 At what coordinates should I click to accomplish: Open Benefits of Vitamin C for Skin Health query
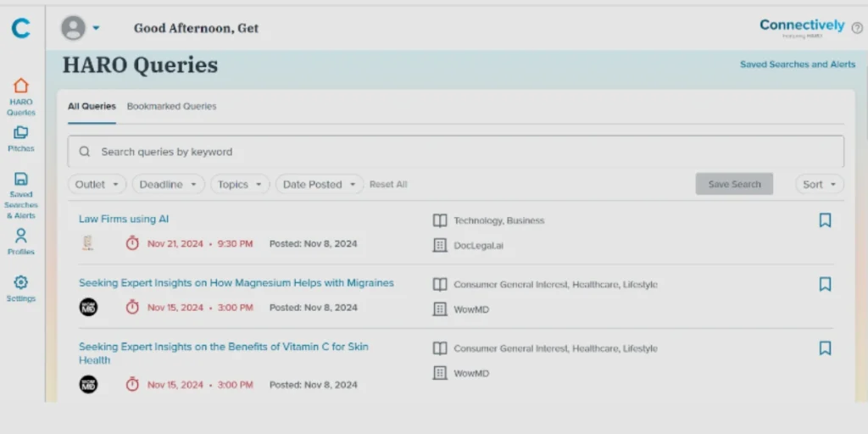[224, 353]
